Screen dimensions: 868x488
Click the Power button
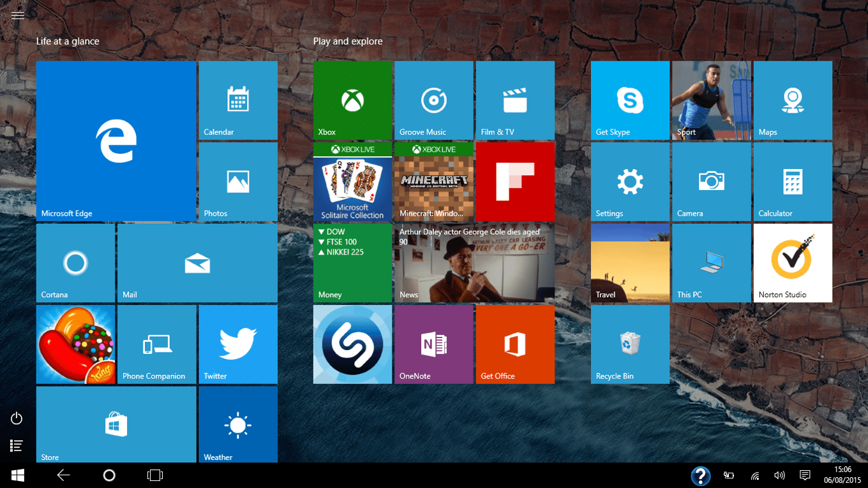(x=17, y=418)
